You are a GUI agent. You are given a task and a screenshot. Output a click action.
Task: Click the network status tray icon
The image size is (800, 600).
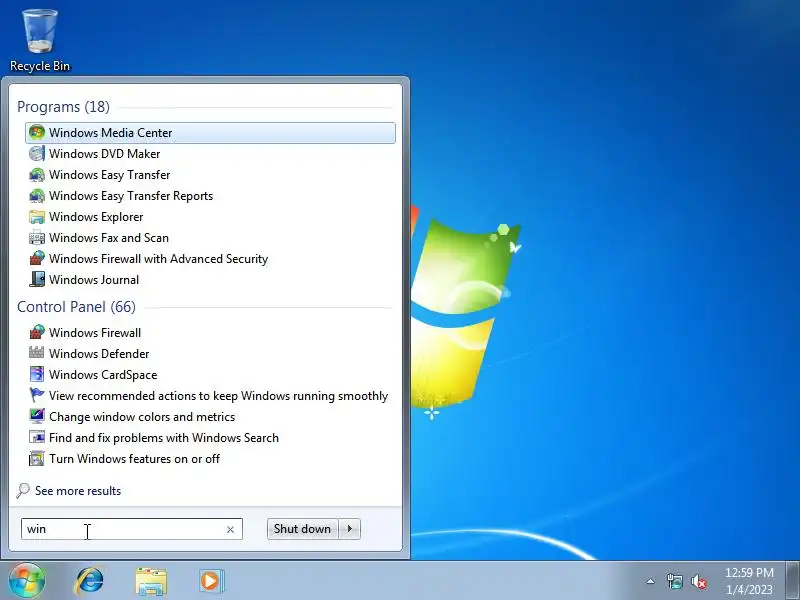click(674, 581)
